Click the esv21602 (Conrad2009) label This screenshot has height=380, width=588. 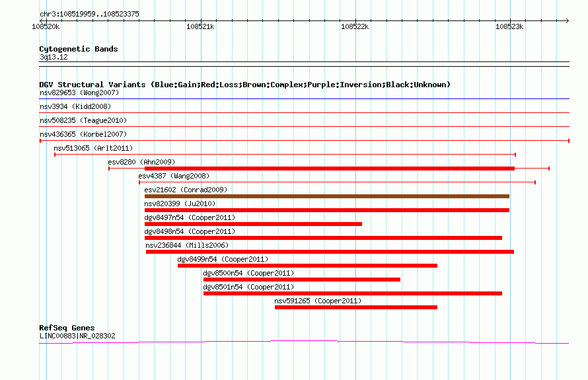pos(186,190)
